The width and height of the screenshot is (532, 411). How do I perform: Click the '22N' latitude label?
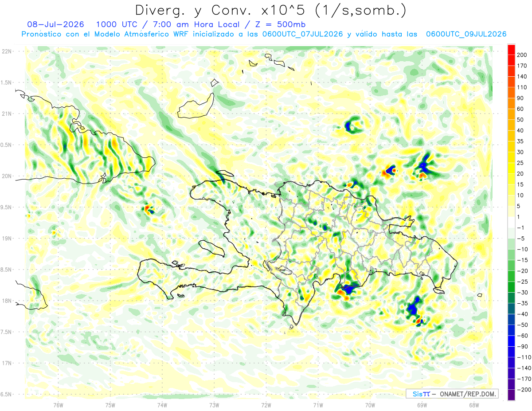click(7, 51)
